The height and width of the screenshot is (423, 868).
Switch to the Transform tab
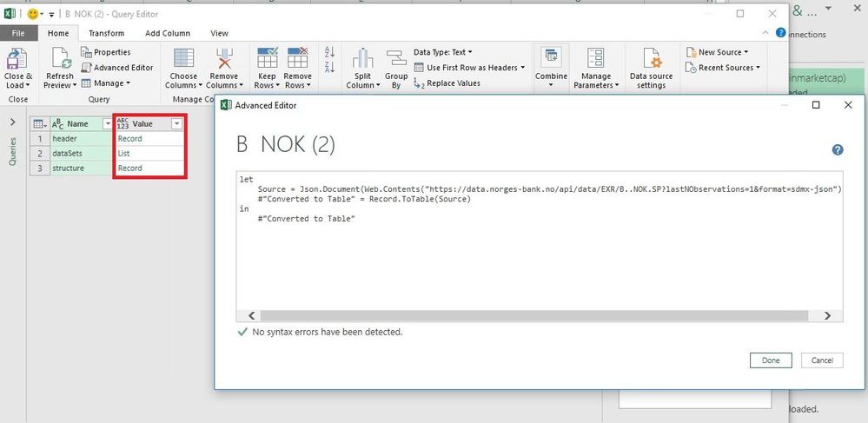point(106,33)
